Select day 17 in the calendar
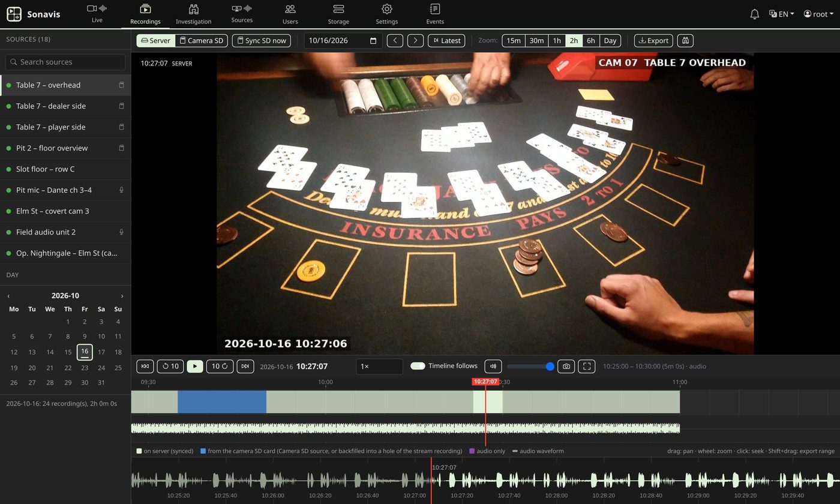 click(101, 352)
